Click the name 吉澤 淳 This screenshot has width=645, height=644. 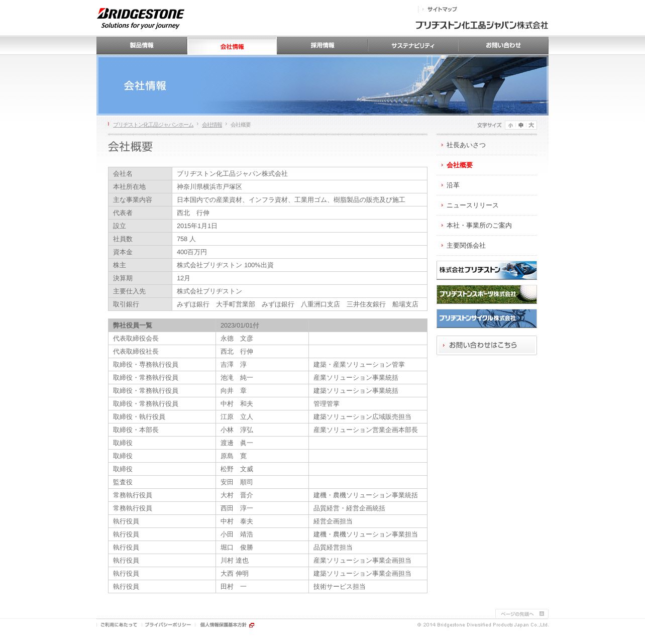tap(234, 365)
